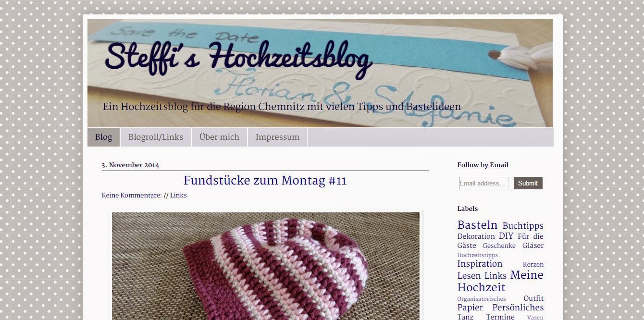This screenshot has height=320, width=644.
Task: Select the Buchtipps label
Action: coord(523,226)
